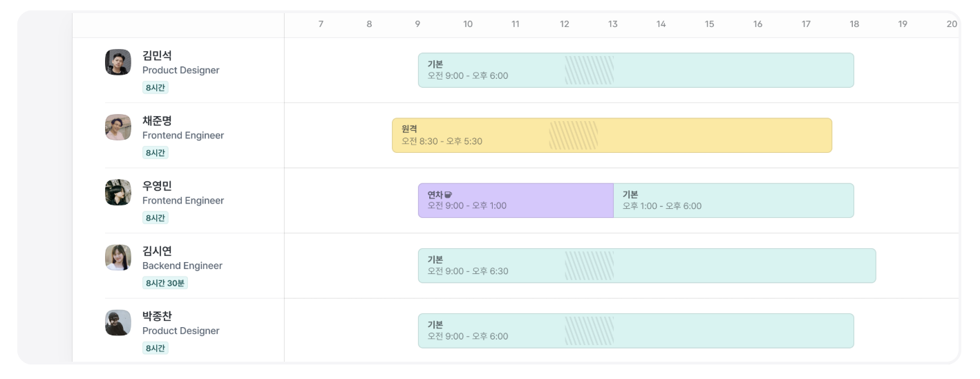980x379 pixels.
Task: Select hour 18 in timeline header
Action: (x=854, y=24)
